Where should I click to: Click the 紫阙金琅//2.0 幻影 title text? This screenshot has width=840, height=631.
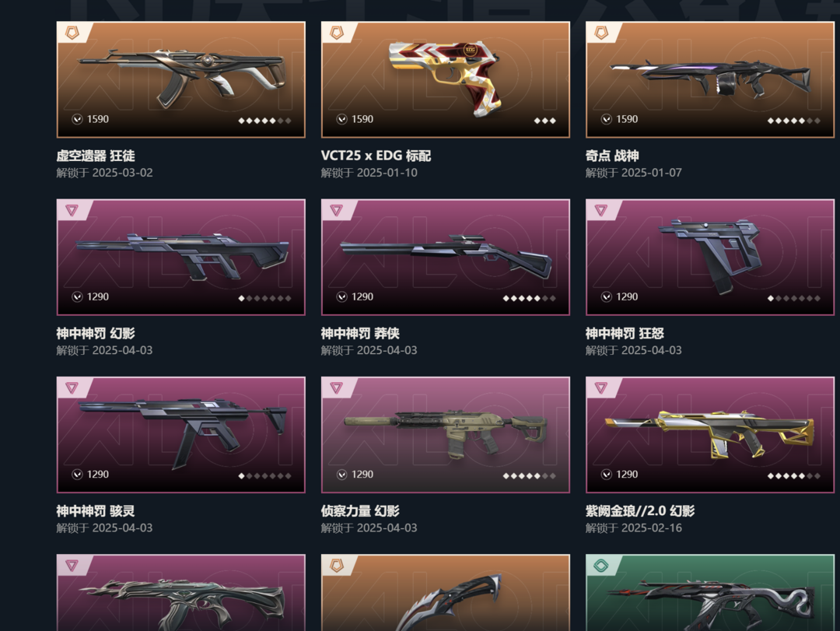coord(639,511)
